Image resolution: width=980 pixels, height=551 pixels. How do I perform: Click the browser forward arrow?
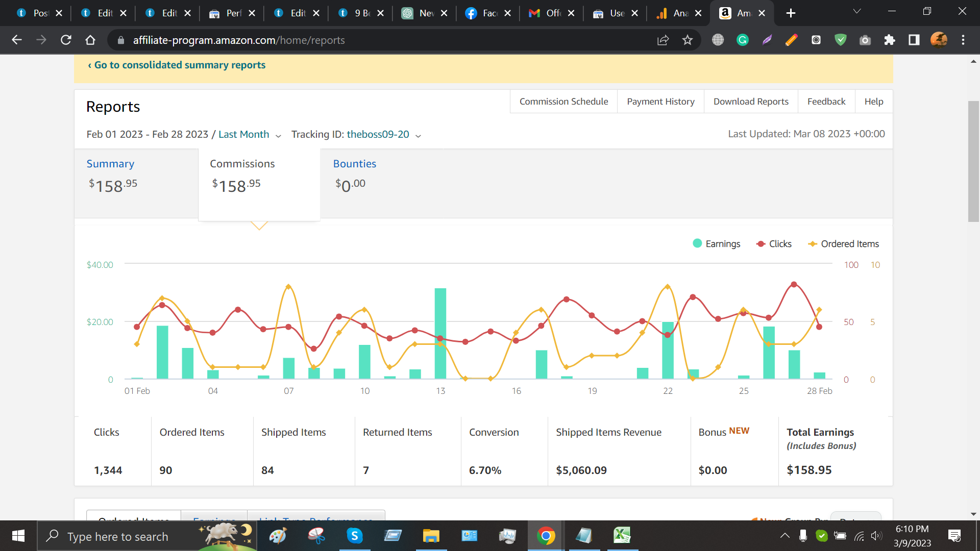point(41,40)
